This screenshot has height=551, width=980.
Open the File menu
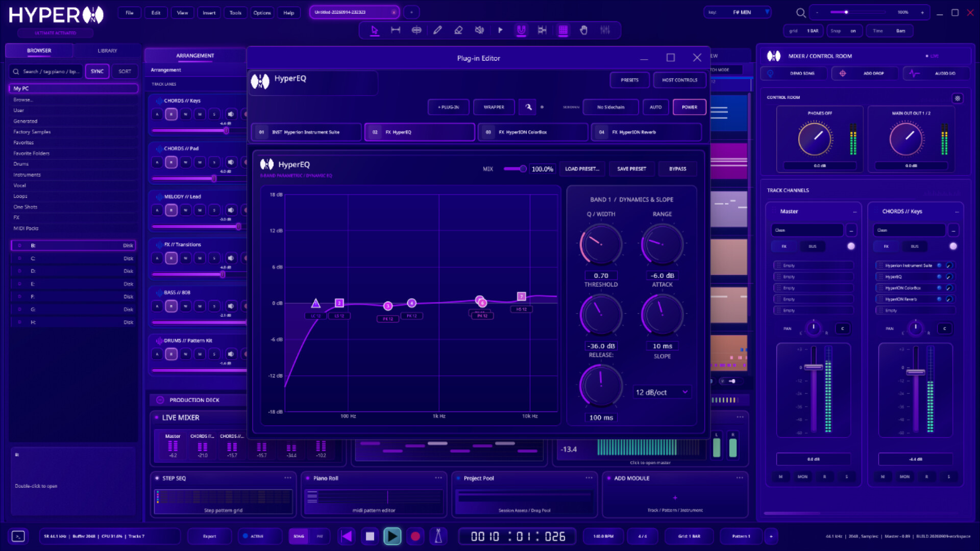(130, 13)
